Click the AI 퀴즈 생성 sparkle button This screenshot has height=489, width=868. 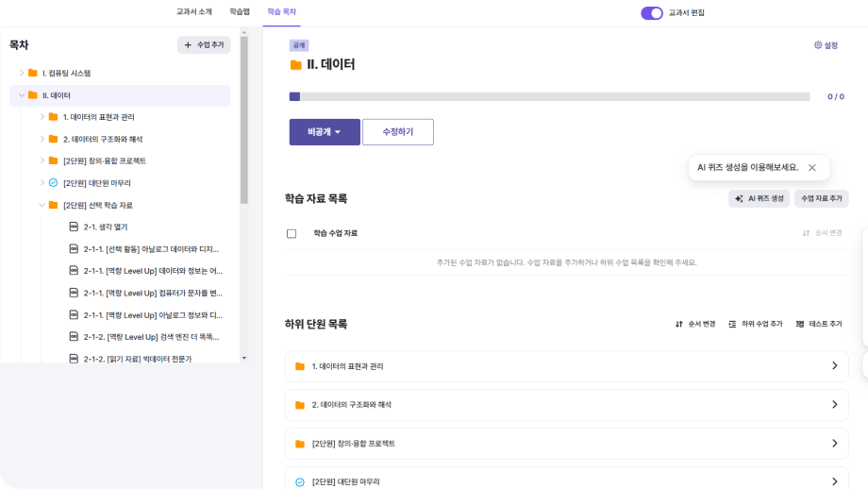coord(759,198)
